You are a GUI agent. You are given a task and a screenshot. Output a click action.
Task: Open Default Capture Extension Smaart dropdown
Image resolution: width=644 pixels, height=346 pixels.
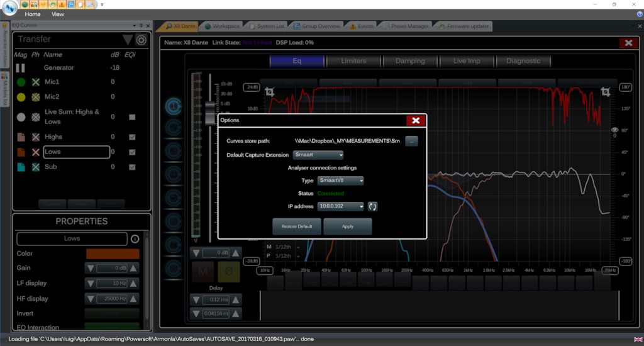(x=318, y=155)
